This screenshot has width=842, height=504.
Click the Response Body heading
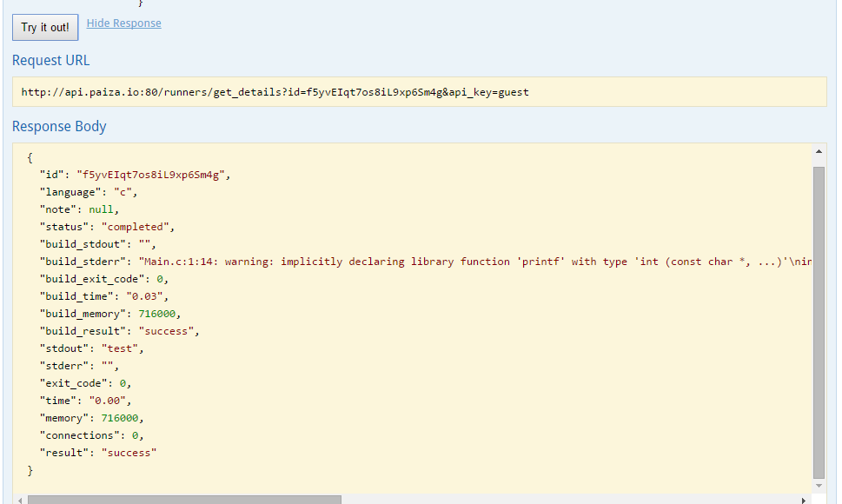(59, 126)
